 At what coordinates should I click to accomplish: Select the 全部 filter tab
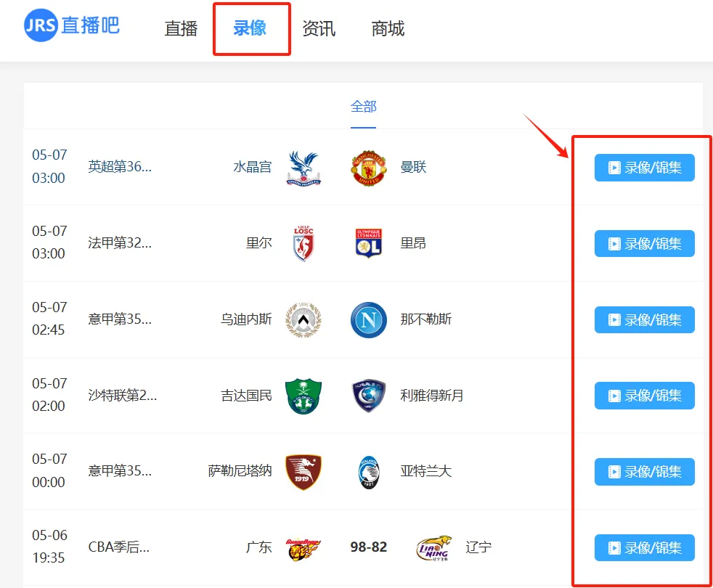[x=363, y=107]
